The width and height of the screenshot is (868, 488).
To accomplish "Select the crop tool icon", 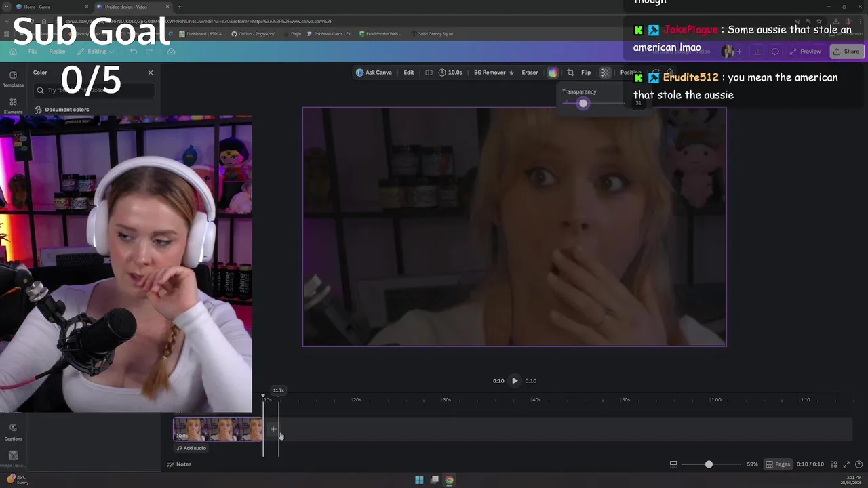I will [x=570, y=73].
